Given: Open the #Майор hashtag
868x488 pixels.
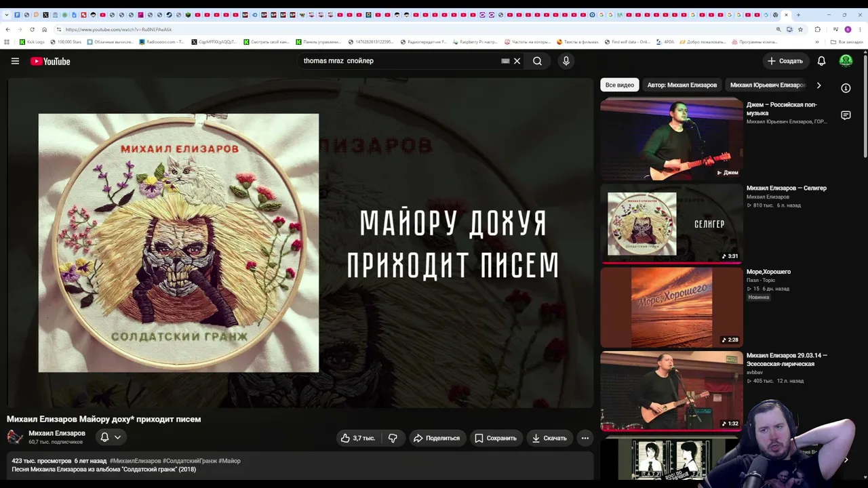Looking at the screenshot, I should pos(229,461).
